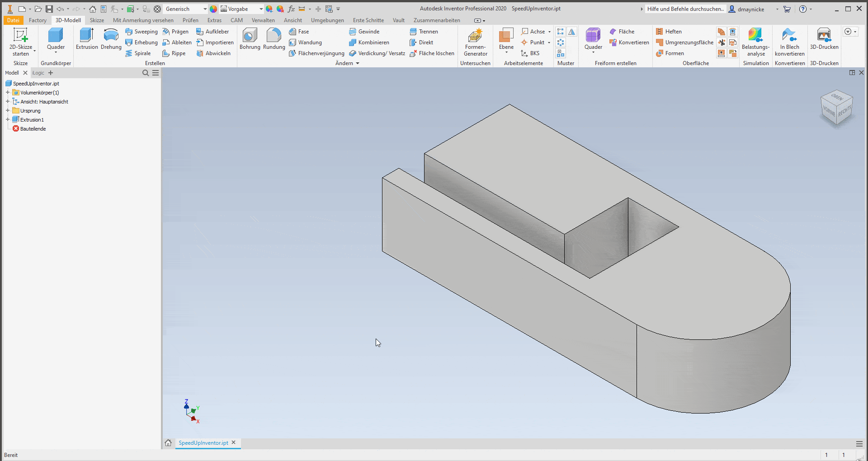Launch the Formen-Generator
The width and height of the screenshot is (868, 461).
coord(475,41)
